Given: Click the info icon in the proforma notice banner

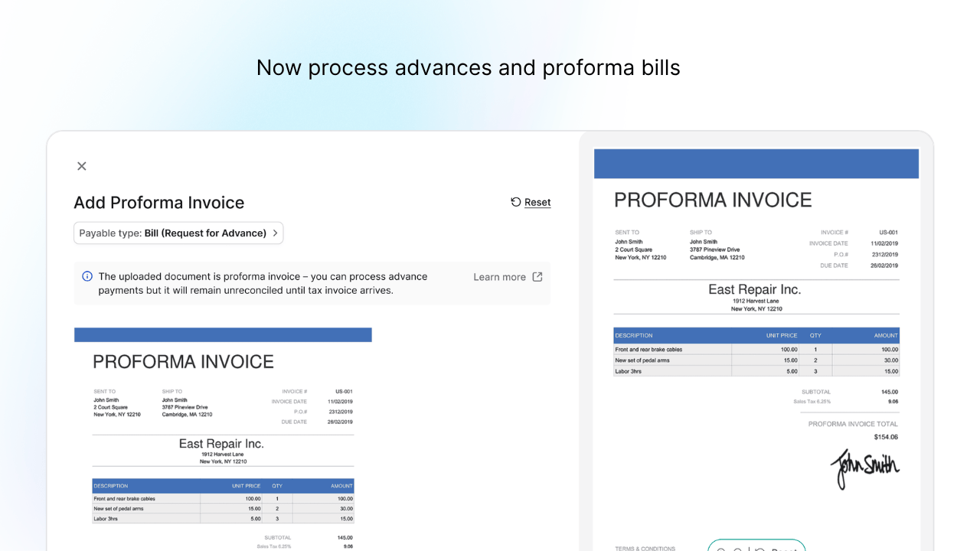Looking at the screenshot, I should (x=87, y=276).
